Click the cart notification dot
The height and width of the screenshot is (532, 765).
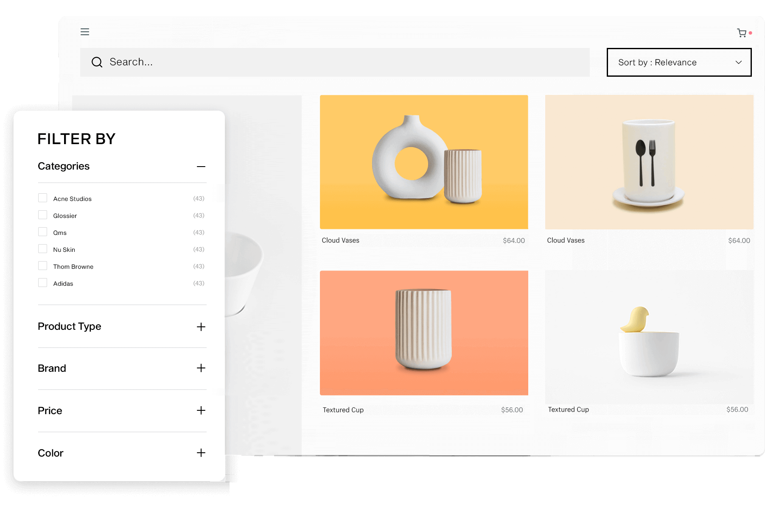tap(750, 32)
